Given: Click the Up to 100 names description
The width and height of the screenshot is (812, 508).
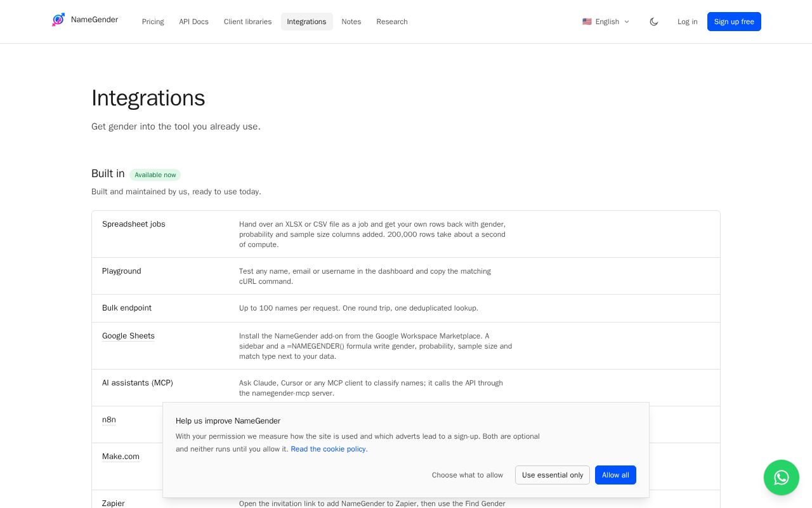Looking at the screenshot, I should coord(358,308).
